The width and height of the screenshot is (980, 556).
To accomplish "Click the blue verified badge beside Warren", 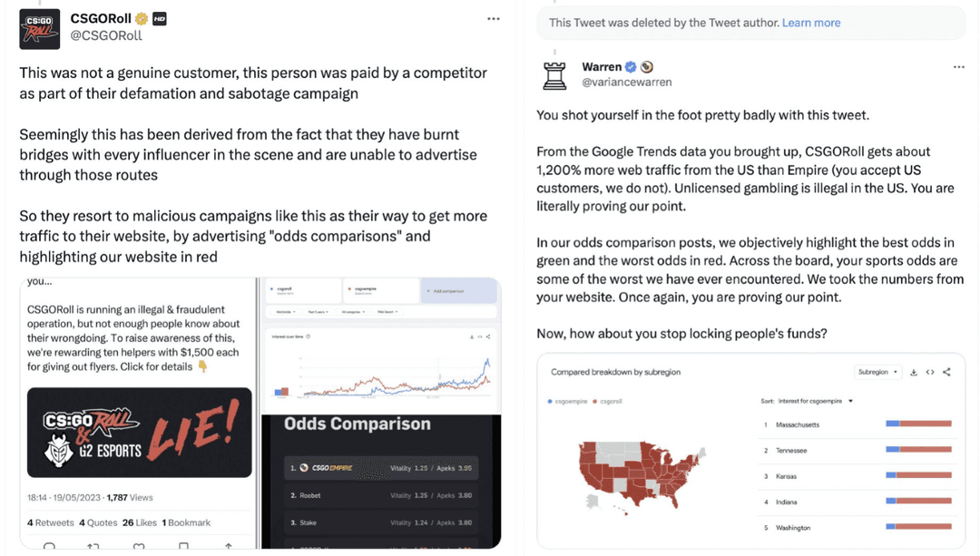I will 631,67.
